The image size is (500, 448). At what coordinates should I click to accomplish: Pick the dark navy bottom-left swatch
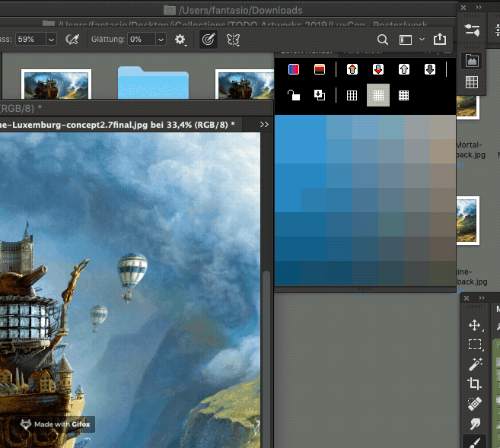[x=288, y=273]
